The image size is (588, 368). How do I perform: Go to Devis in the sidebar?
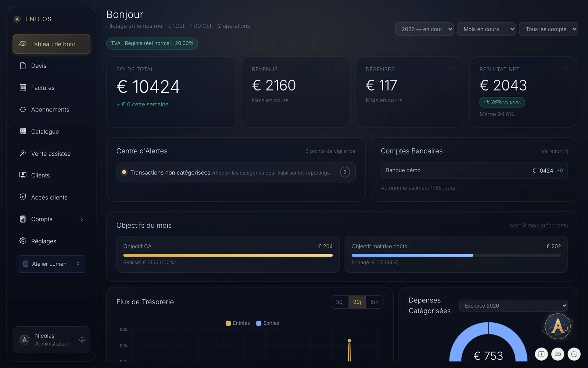(x=51, y=66)
